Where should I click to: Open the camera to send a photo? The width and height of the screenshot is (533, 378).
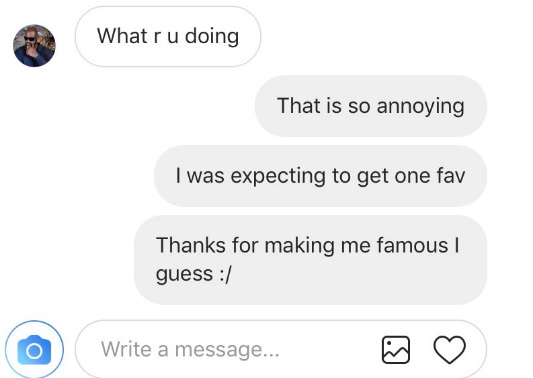[x=34, y=350]
